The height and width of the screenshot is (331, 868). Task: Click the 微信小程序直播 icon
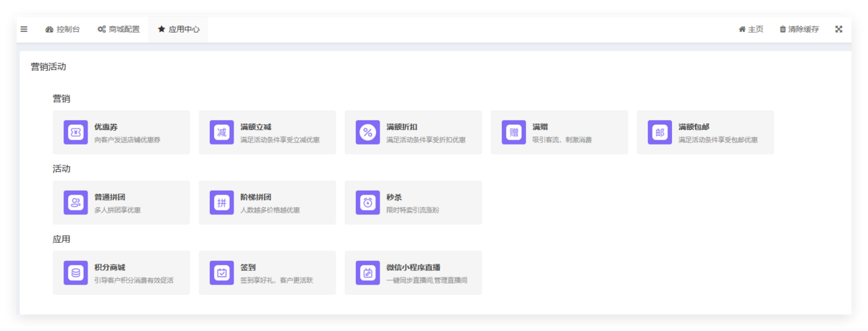click(x=367, y=273)
